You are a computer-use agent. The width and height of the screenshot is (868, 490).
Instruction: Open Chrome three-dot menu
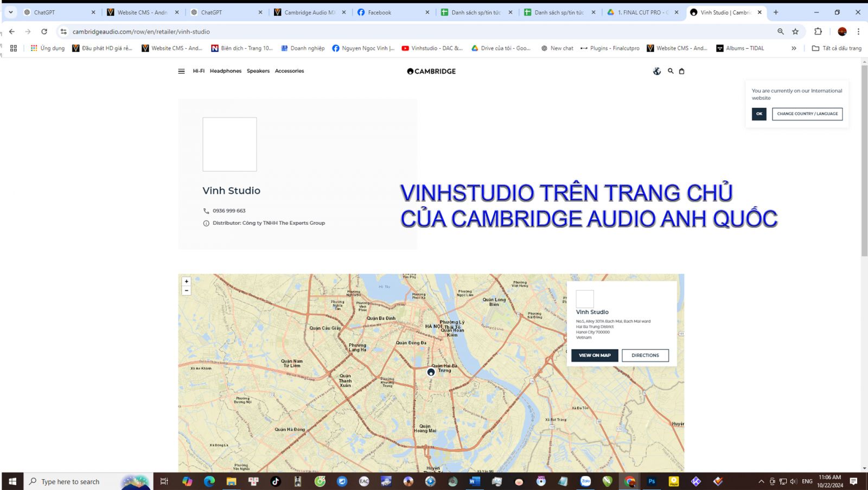pos(858,31)
